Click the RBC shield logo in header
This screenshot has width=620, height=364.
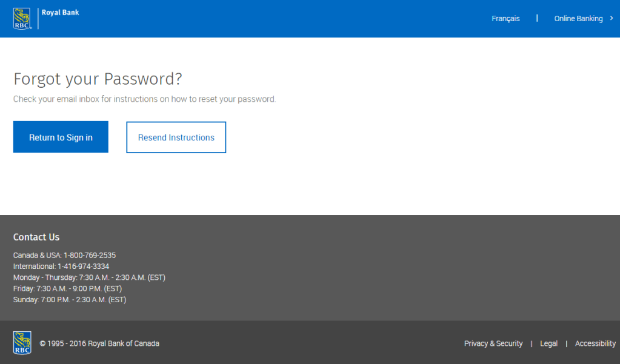(x=22, y=18)
